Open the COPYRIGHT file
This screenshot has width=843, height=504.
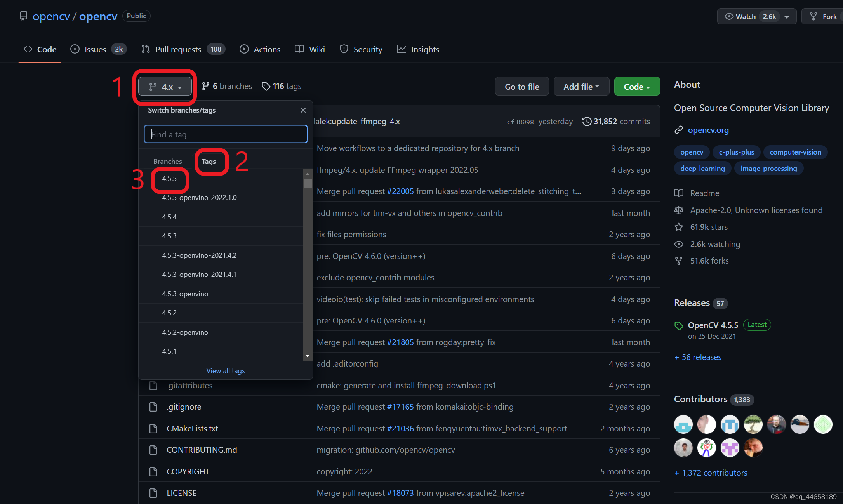[188, 472]
